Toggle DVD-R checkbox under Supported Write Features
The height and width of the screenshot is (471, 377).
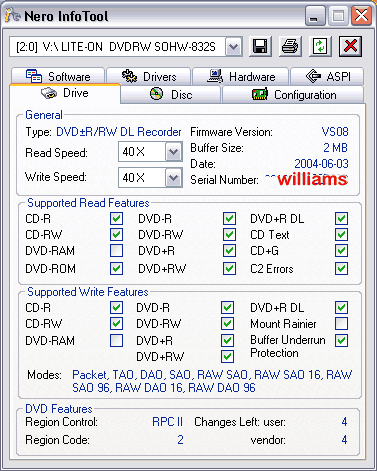(x=227, y=307)
